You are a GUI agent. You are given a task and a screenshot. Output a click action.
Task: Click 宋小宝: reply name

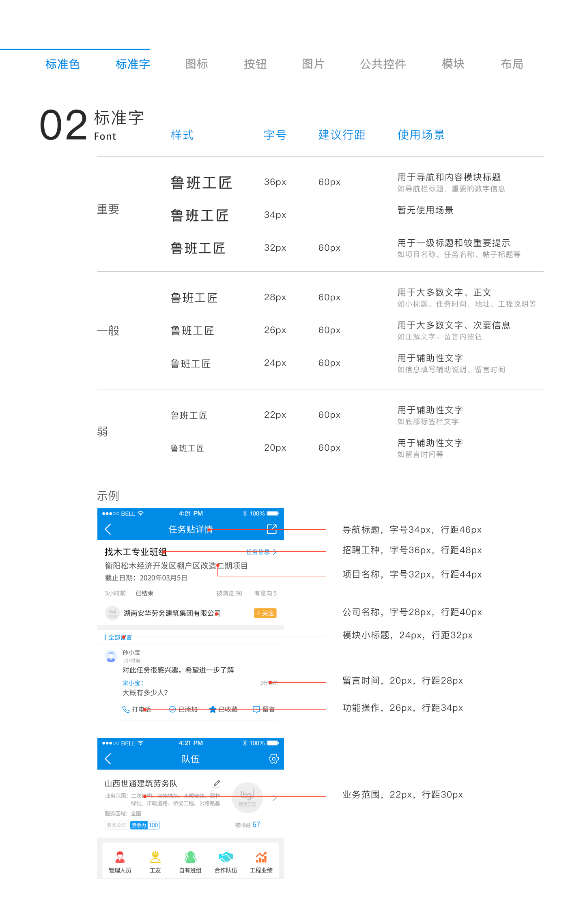pos(133,683)
